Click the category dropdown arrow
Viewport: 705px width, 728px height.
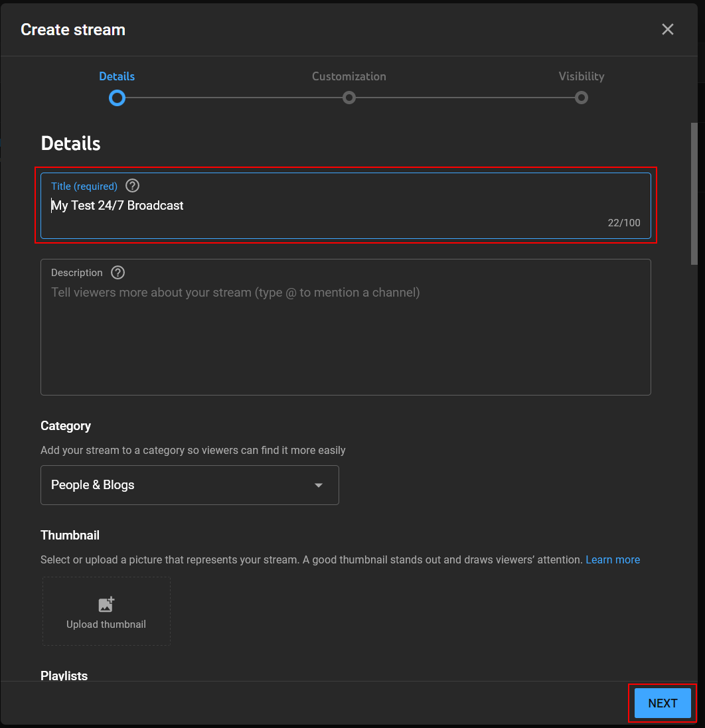coord(318,485)
